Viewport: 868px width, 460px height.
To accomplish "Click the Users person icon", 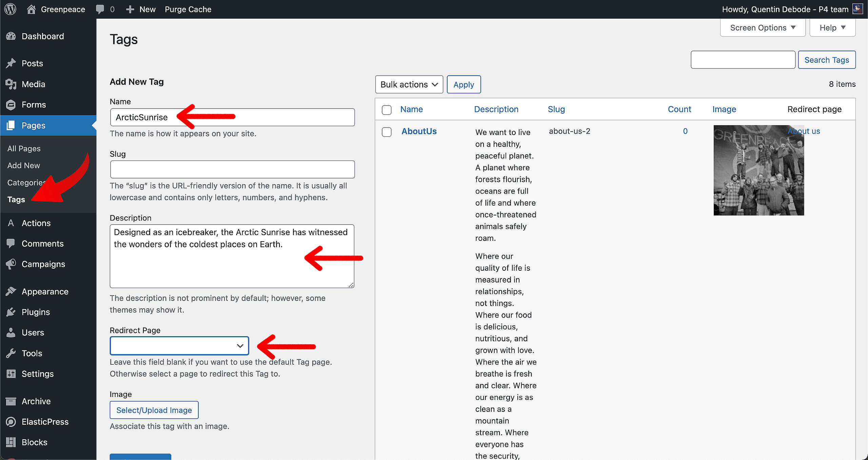I will coord(11,333).
